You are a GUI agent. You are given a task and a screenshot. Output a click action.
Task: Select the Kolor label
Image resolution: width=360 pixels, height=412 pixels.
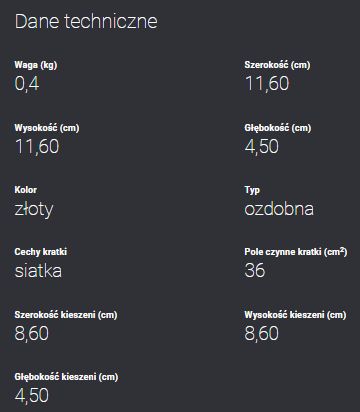click(x=26, y=190)
